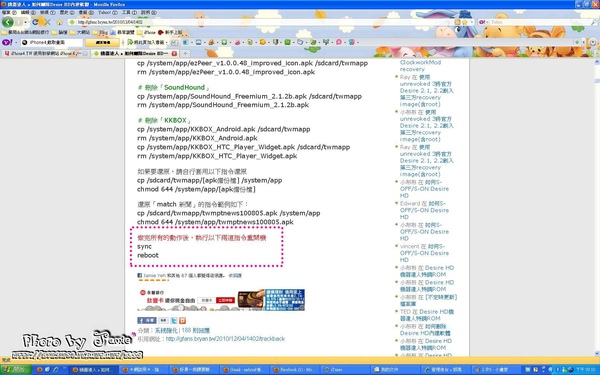Click the green site identity icon in address bar

(72, 22)
